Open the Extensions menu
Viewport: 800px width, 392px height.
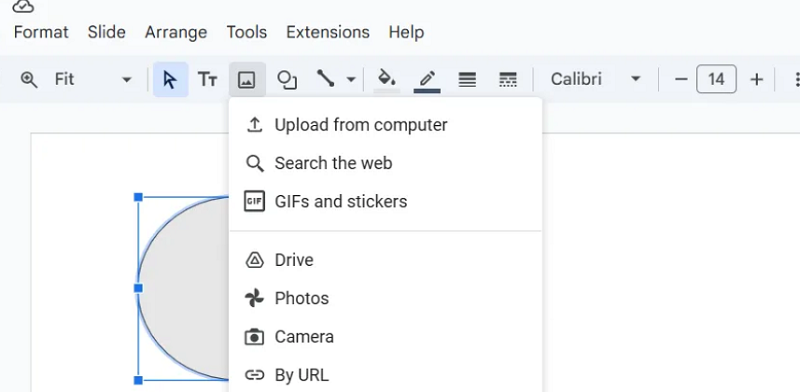tap(328, 32)
